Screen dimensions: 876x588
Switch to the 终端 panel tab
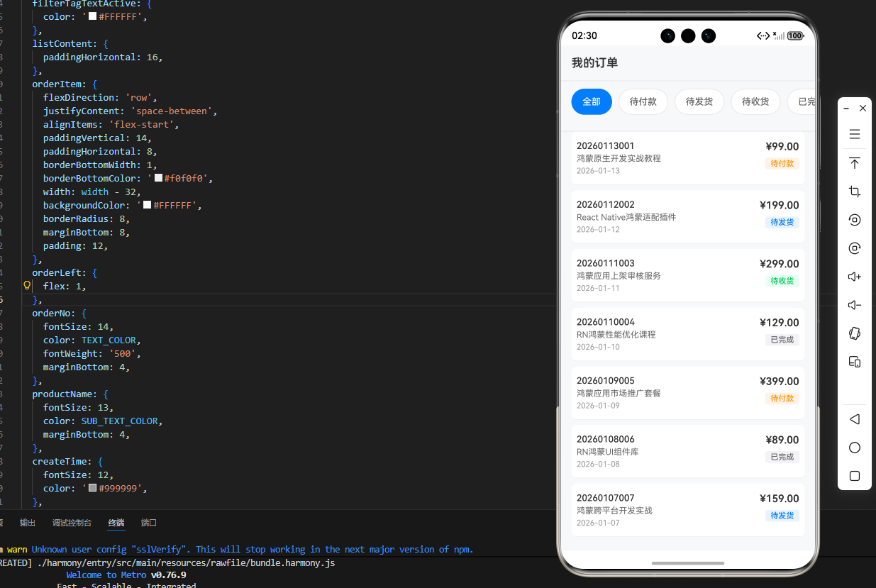pos(116,523)
